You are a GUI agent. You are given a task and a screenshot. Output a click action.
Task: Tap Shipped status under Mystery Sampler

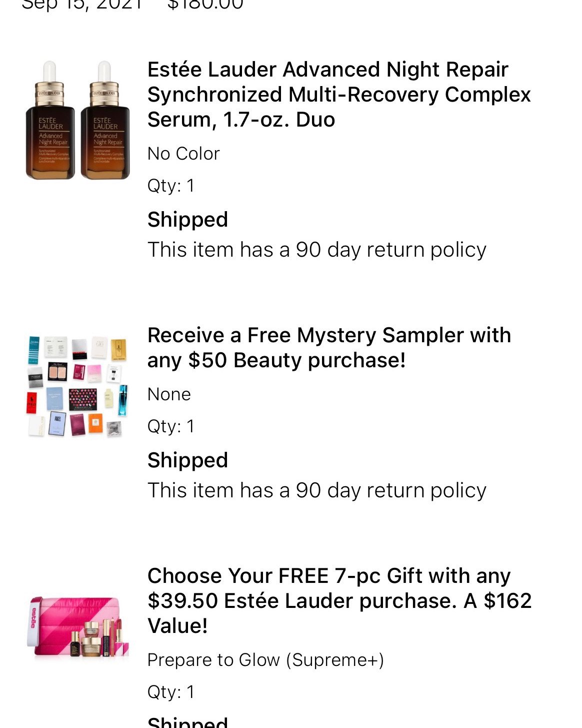tap(187, 460)
